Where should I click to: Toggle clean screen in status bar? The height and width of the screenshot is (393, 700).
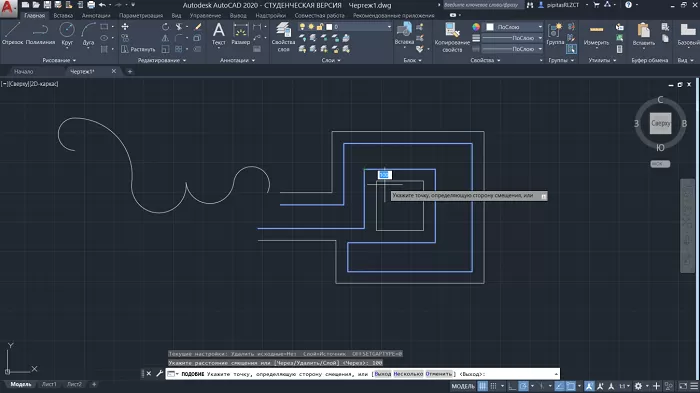683,386
